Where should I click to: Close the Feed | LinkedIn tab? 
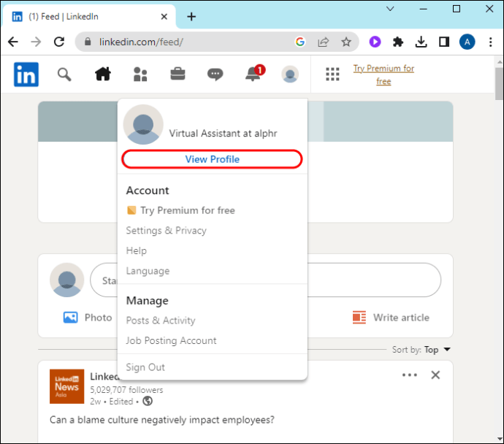164,16
